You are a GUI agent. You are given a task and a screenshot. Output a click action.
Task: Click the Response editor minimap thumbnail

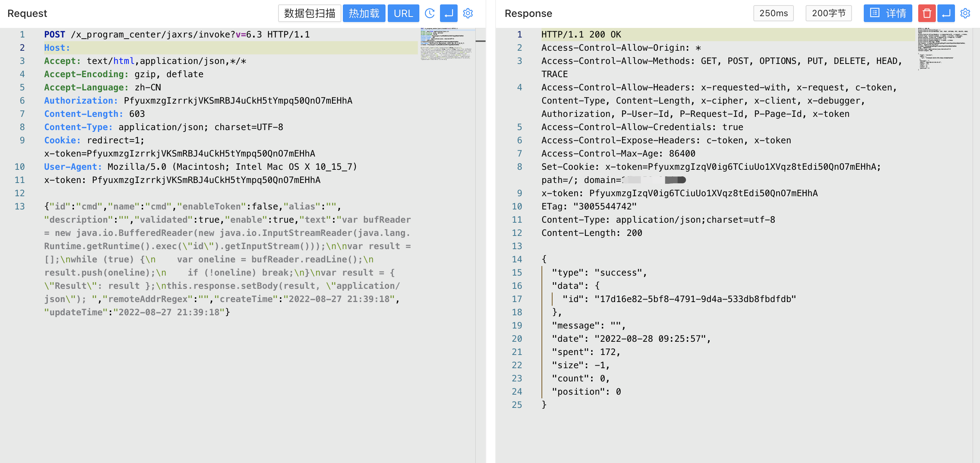point(943,48)
